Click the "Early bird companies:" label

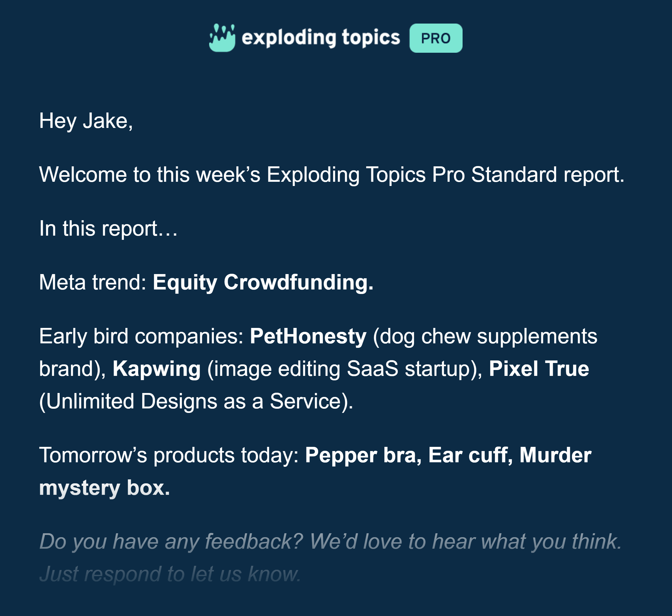click(142, 336)
